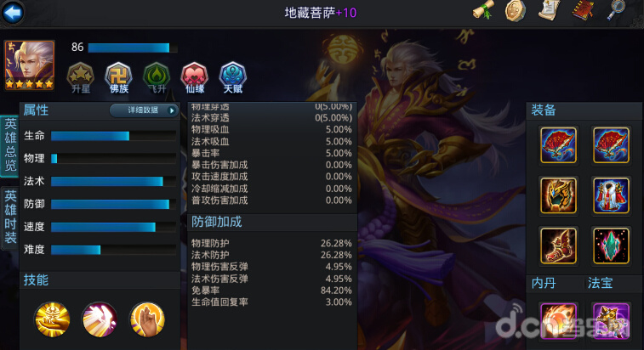Image resolution: width=644 pixels, height=350 pixels.
Task: Open the 内丹 fire orb item slot
Action: (x=558, y=320)
